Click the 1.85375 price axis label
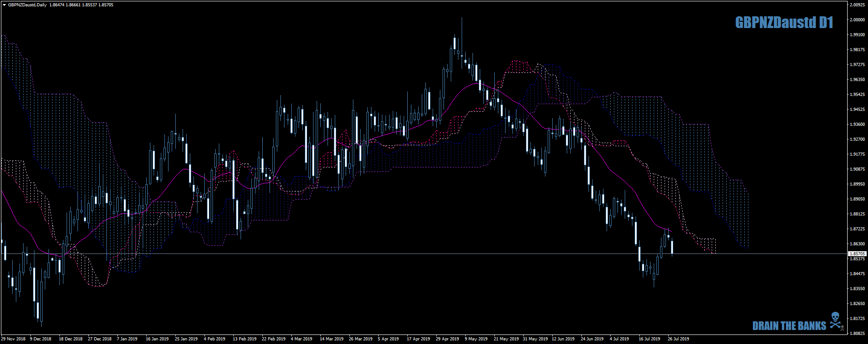Viewport: 868px width, 344px height. 857,259
